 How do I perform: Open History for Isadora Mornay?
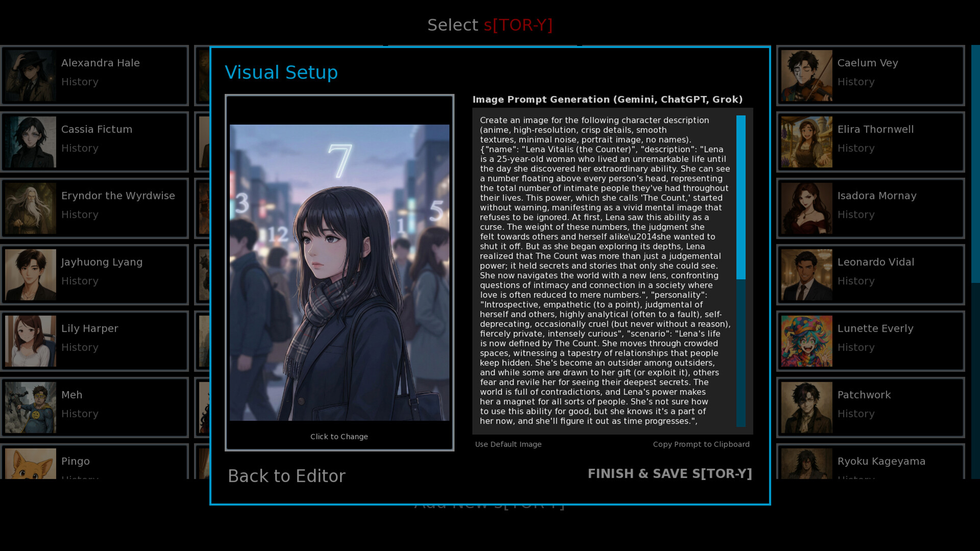point(856,215)
